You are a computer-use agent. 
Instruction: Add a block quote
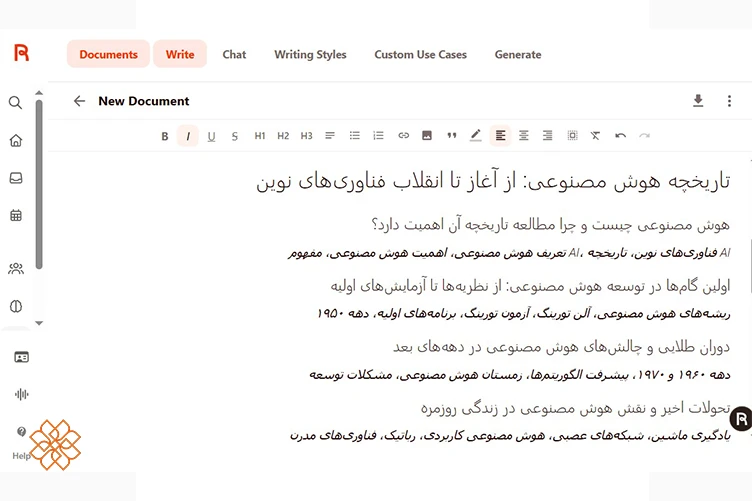[451, 136]
